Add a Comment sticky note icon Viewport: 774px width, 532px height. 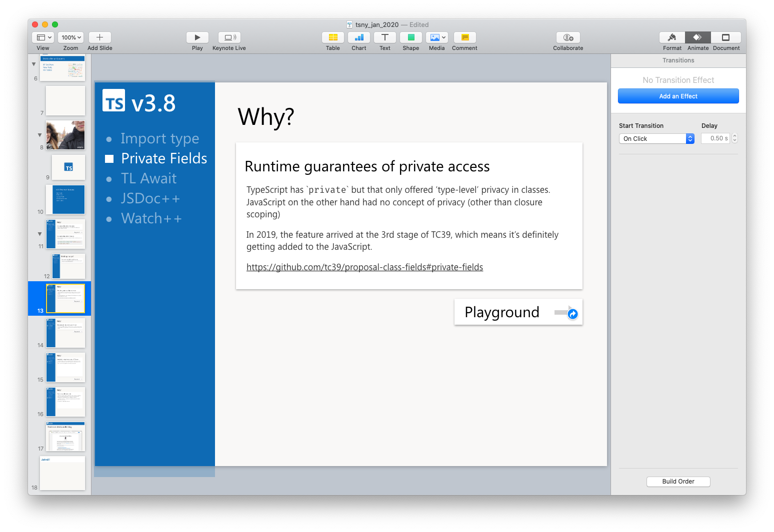pyautogui.click(x=465, y=37)
